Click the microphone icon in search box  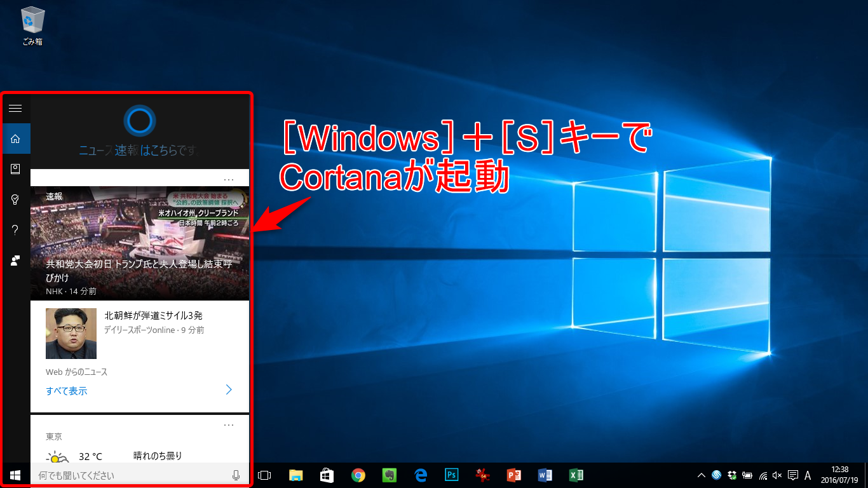click(236, 475)
